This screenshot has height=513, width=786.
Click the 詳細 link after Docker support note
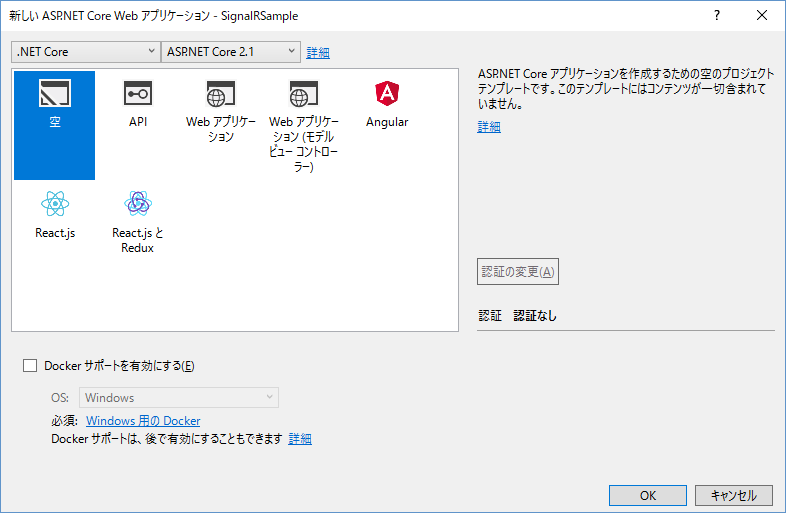click(300, 439)
